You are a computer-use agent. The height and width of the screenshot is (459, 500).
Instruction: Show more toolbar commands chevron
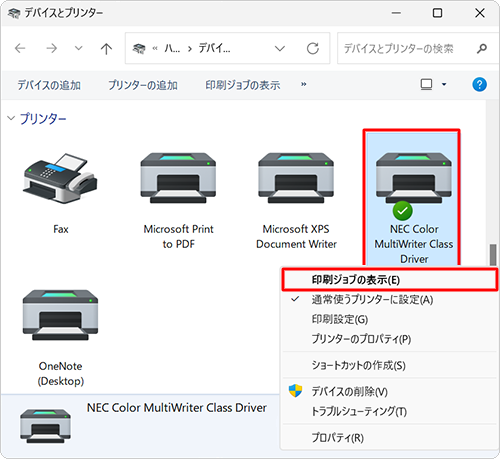[303, 84]
